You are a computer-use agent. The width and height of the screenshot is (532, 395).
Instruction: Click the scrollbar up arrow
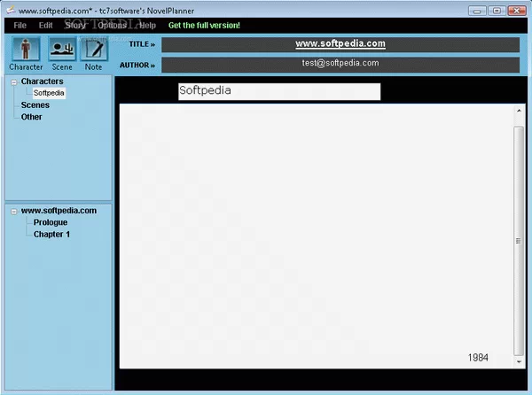coord(519,111)
